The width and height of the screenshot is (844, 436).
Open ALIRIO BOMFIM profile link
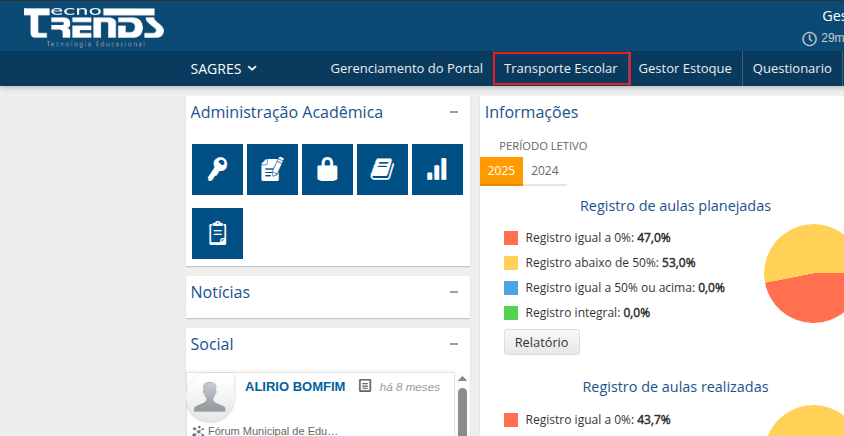[294, 386]
